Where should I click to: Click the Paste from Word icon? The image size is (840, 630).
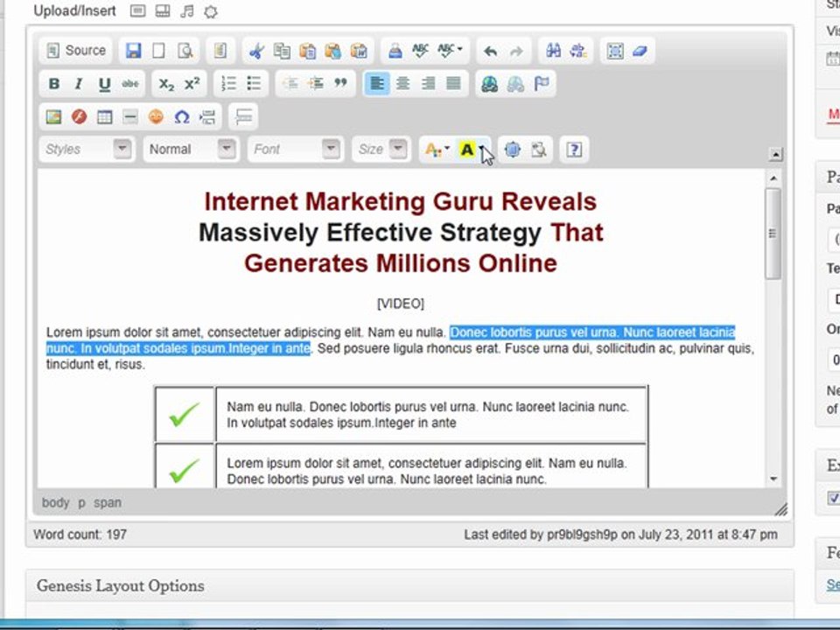(x=359, y=51)
